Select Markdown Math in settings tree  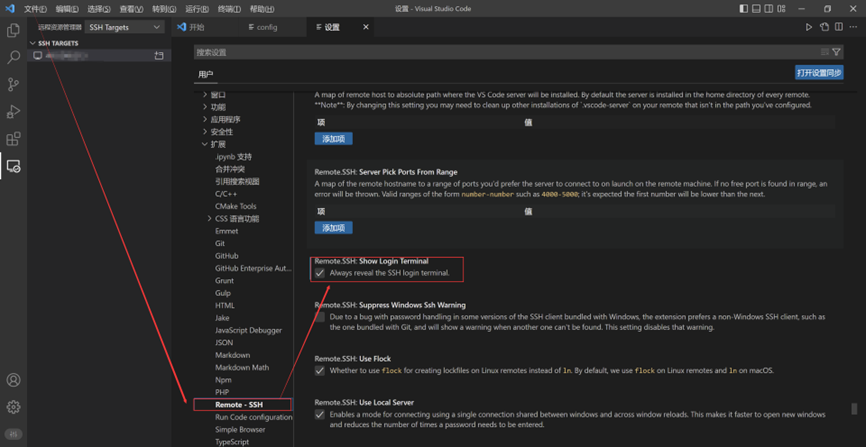tap(242, 367)
